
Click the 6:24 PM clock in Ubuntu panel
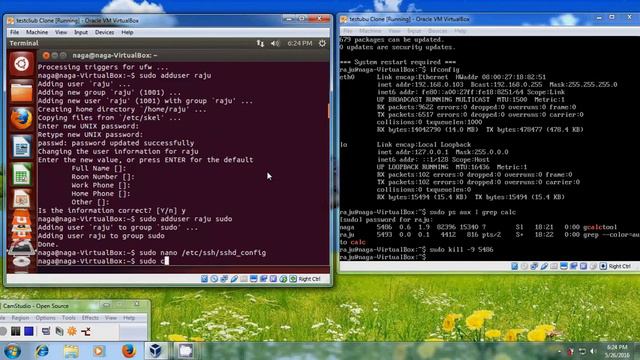pyautogui.click(x=300, y=43)
